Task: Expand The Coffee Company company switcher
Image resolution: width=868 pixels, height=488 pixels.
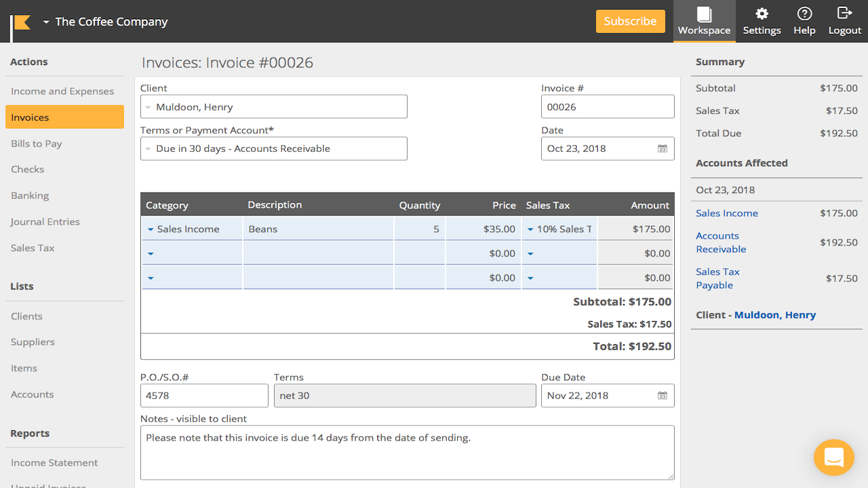Action: tap(105, 22)
